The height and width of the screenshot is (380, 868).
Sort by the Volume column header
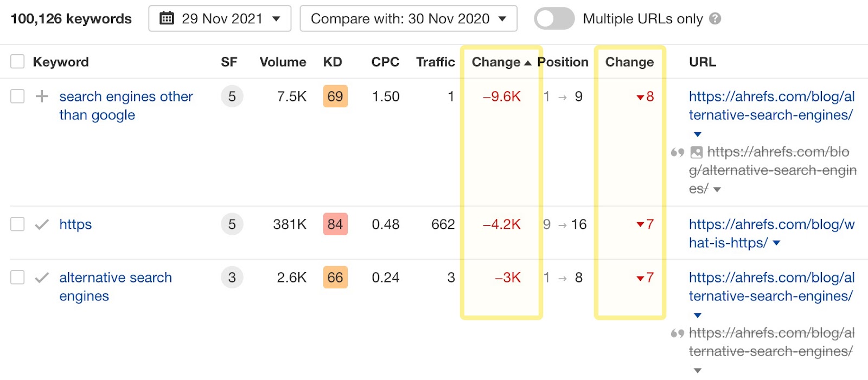point(283,62)
